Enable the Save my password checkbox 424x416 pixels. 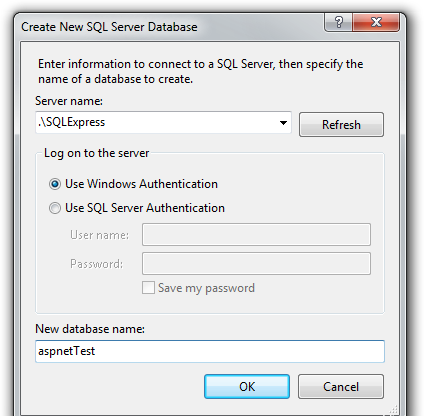(148, 288)
